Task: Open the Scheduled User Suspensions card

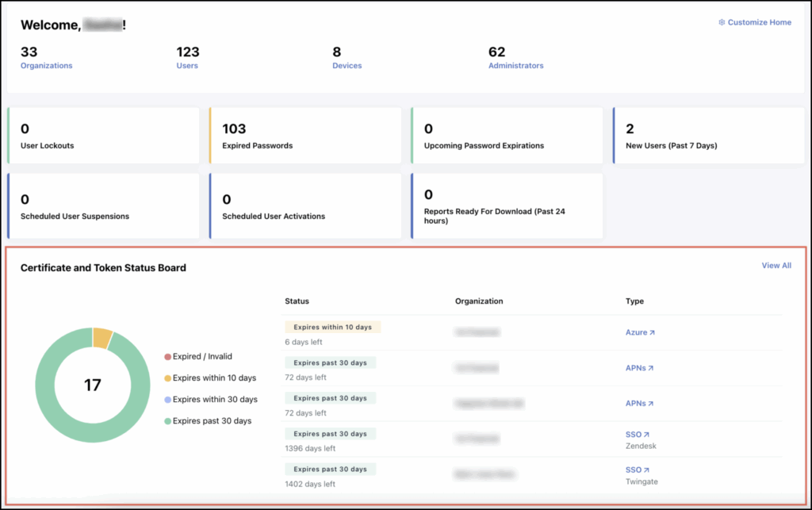Action: (103, 205)
